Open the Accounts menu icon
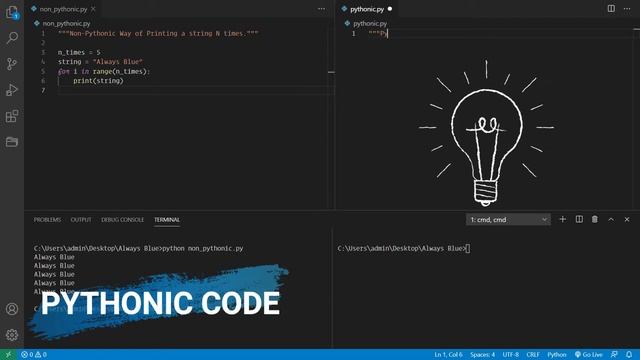This screenshot has height=360, width=640. coord(12,309)
